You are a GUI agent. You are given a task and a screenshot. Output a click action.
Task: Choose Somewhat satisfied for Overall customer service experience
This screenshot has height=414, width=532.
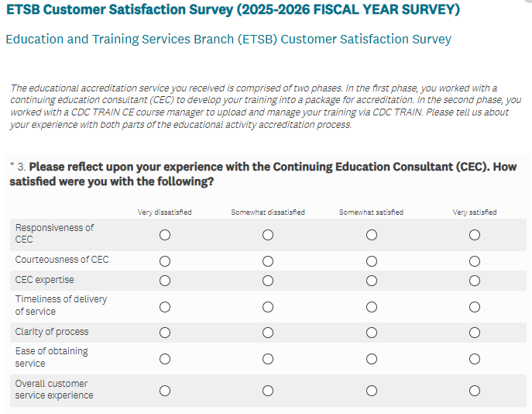click(x=372, y=391)
